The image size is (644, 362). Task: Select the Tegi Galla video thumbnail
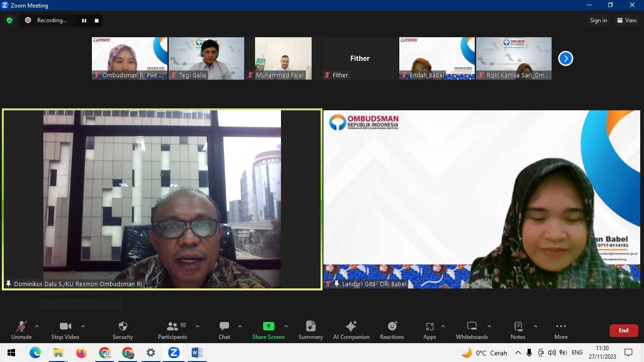coord(206,58)
